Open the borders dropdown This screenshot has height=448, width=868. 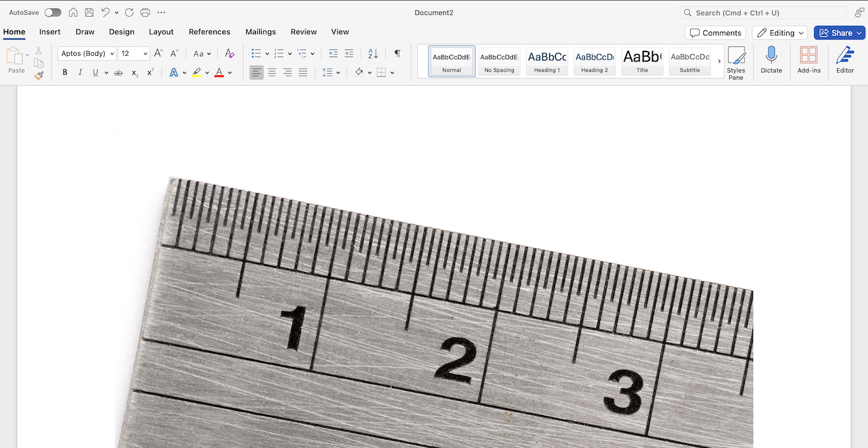392,73
